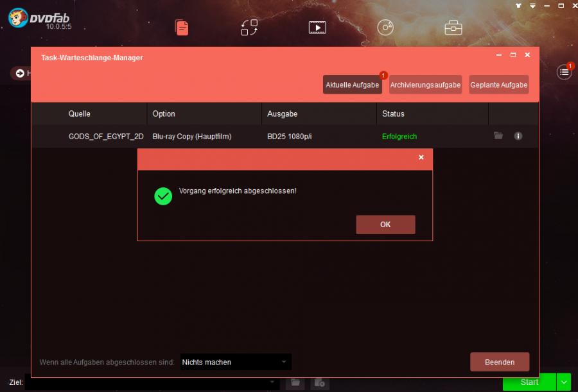Open output folder for GODS_OF_EGYPT_2D task
The image size is (578, 392).
(498, 135)
